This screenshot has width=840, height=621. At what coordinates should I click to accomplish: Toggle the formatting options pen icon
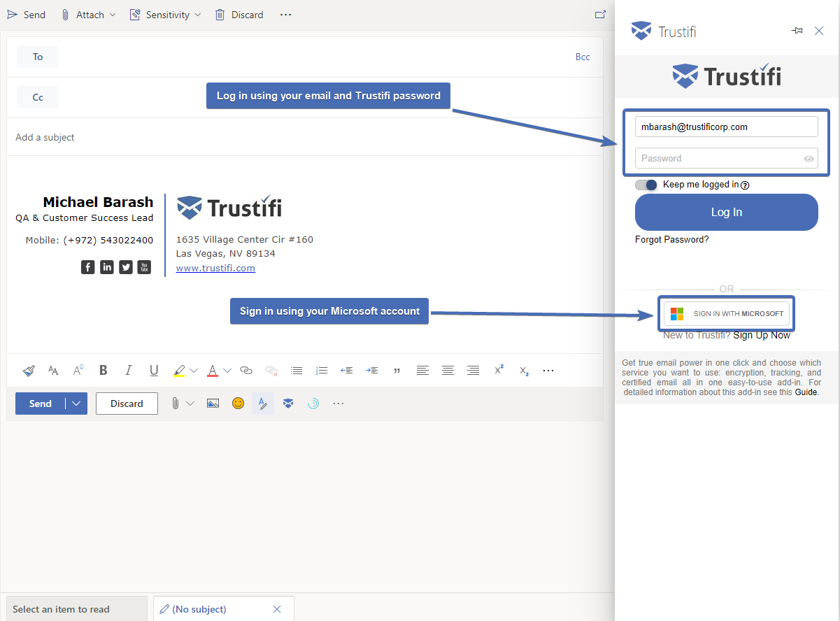coord(263,404)
